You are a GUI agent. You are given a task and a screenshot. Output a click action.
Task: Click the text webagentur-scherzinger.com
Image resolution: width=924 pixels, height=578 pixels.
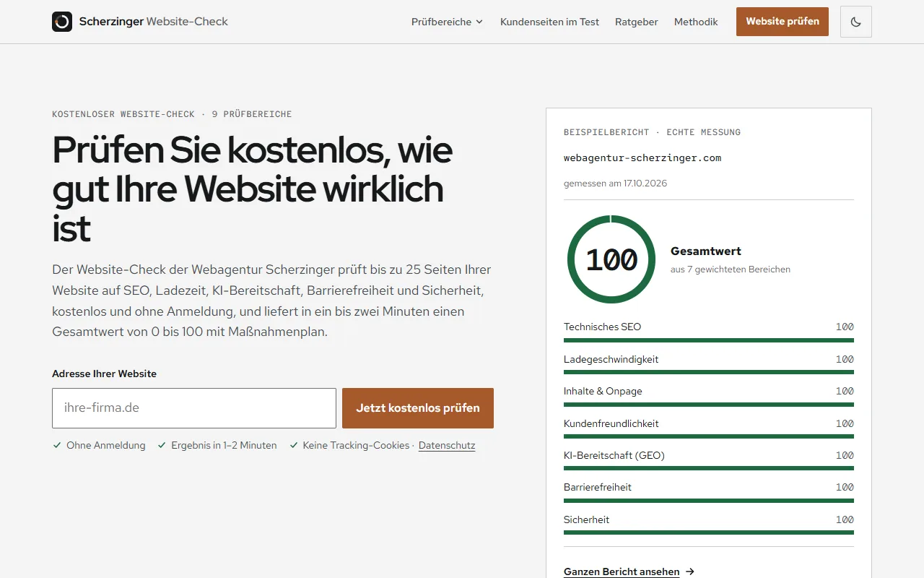(642, 158)
